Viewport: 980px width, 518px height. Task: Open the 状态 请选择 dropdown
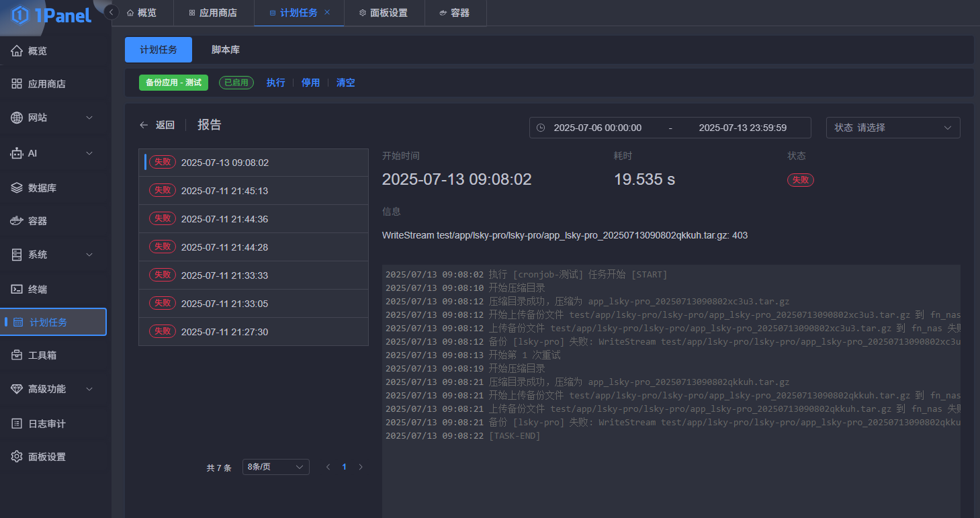[893, 128]
